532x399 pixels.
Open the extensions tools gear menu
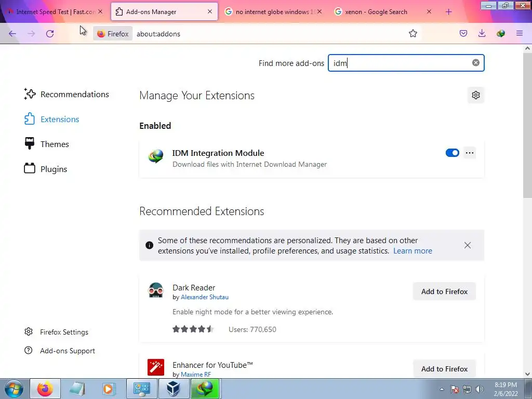[476, 96]
